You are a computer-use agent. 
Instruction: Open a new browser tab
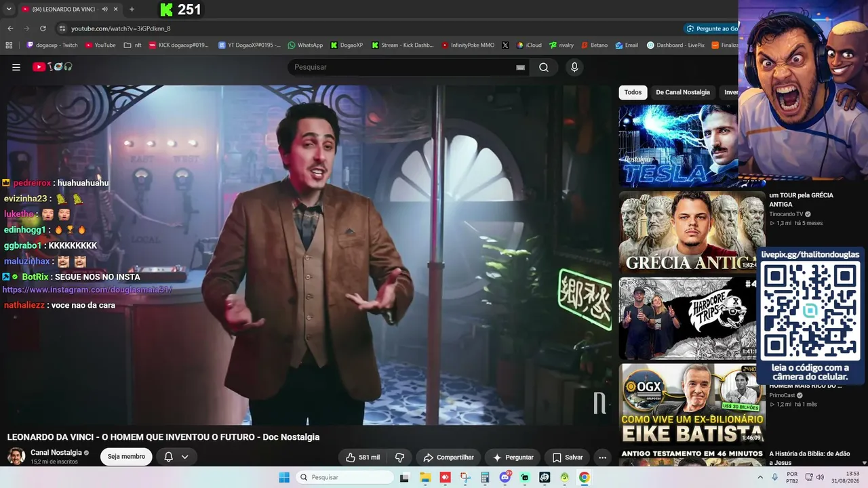pos(132,9)
